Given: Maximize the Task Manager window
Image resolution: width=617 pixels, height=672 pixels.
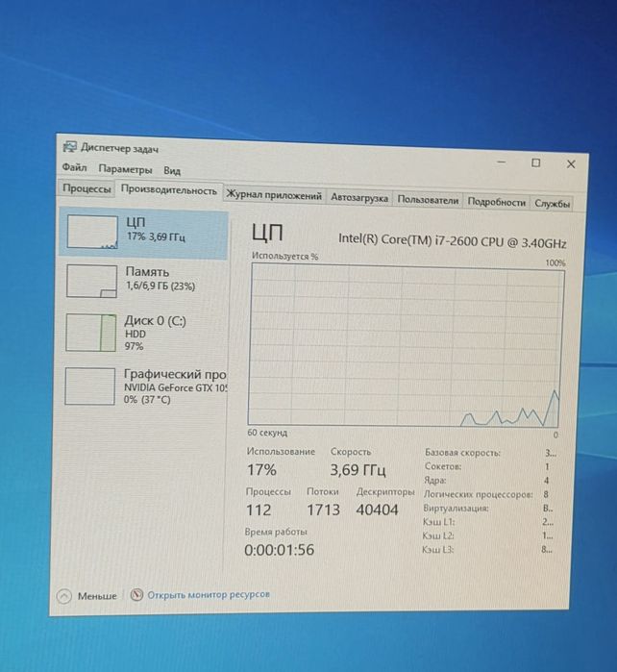Looking at the screenshot, I should click(535, 162).
